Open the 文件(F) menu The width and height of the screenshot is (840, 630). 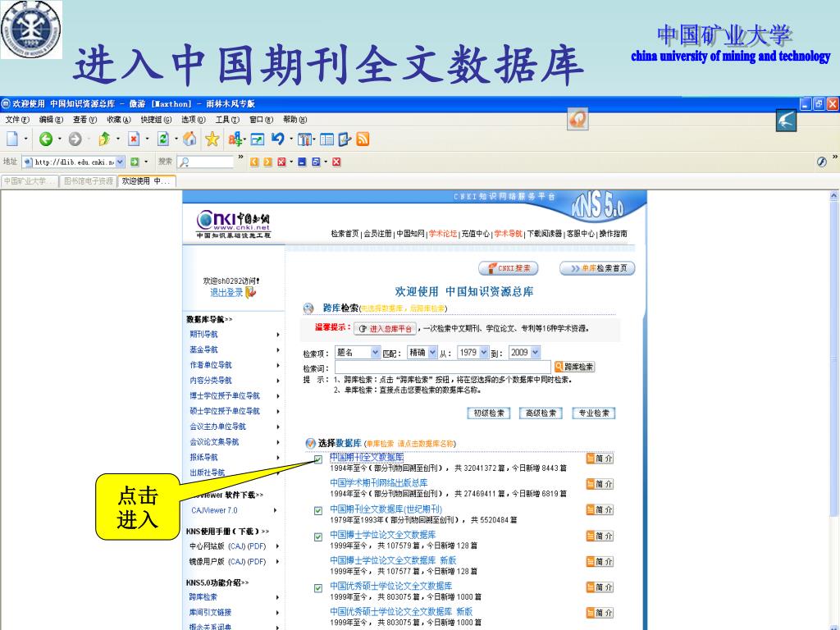click(x=17, y=120)
